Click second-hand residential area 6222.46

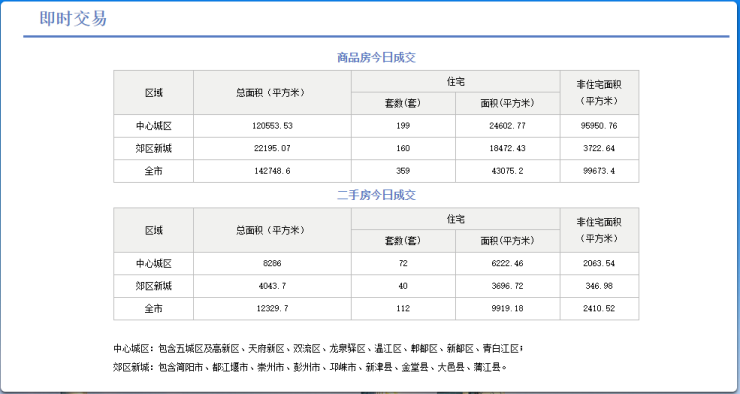tap(508, 263)
